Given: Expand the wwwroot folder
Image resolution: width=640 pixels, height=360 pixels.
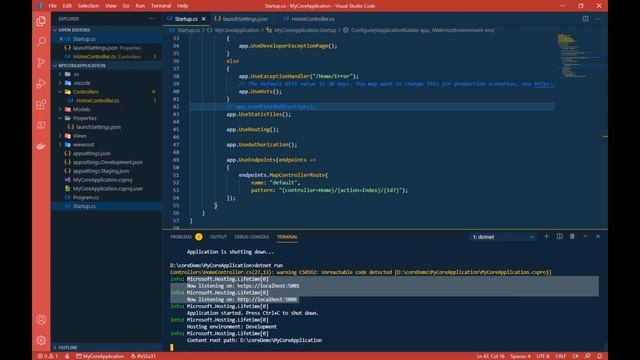Looking at the screenshot, I should pos(83,144).
